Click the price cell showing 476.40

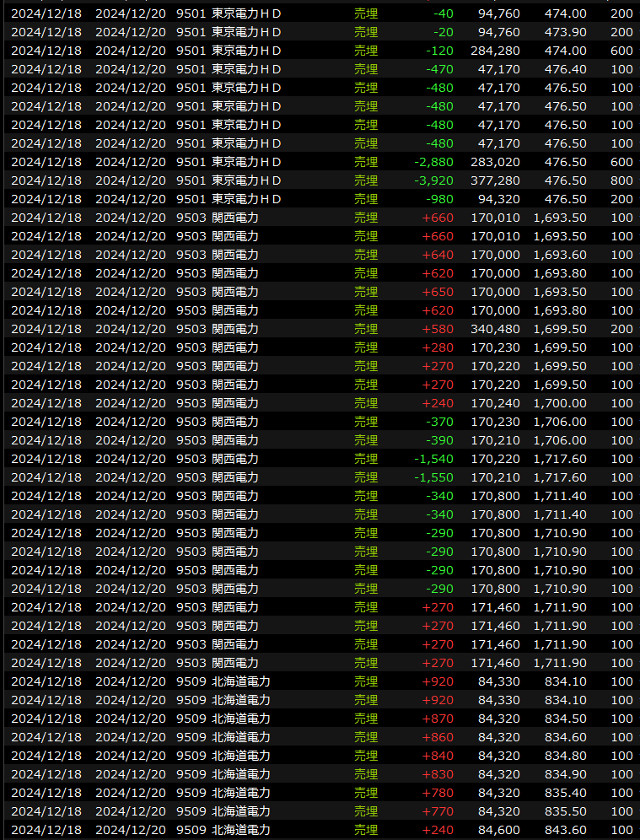coord(565,69)
